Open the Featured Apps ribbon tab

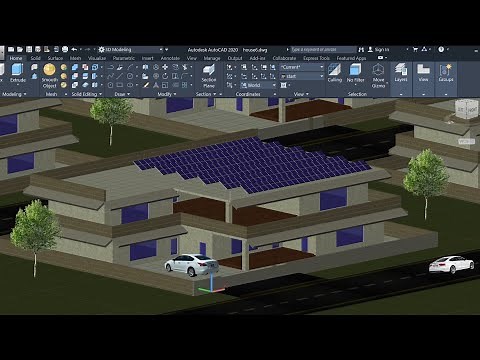tap(351, 58)
